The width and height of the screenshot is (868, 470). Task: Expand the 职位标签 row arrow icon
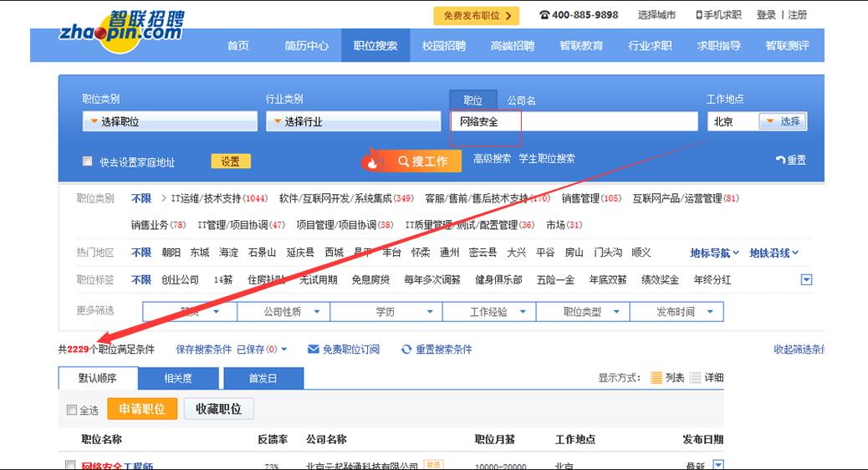[806, 279]
